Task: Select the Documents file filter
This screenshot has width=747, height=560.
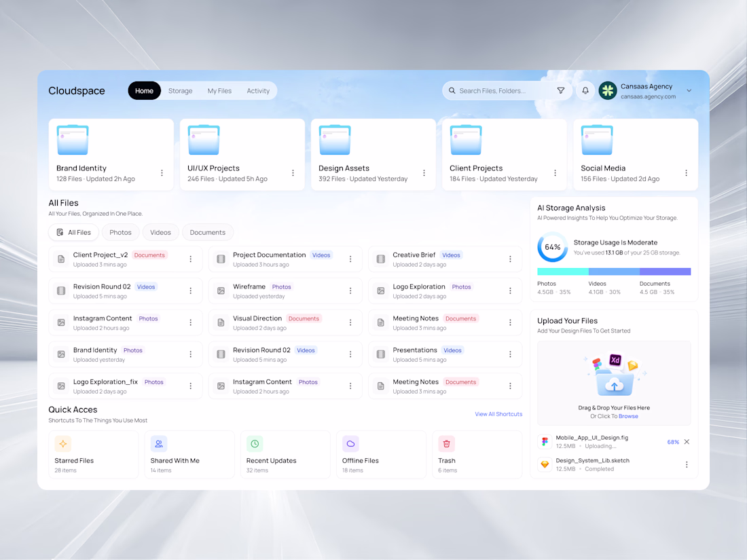Action: tap(208, 232)
